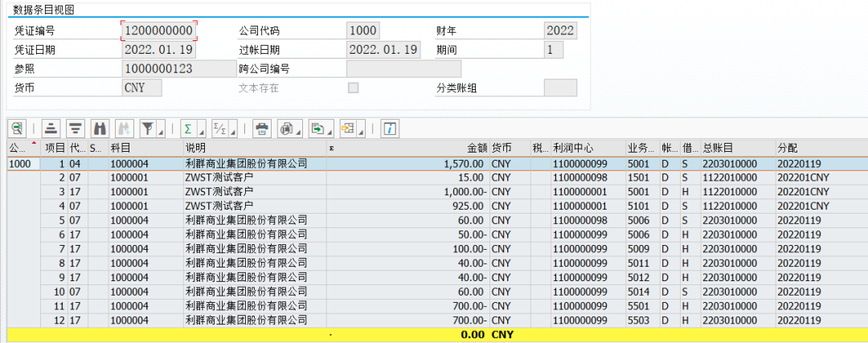The height and width of the screenshot is (343, 868).
Task: Click the Subtotals icon
Action: click(x=219, y=129)
